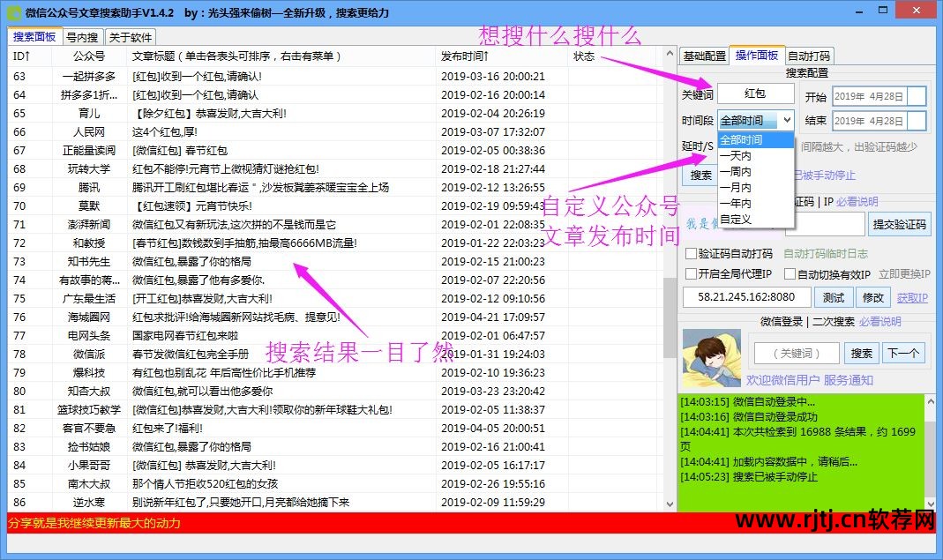Click the 状态 column header

pos(612,56)
